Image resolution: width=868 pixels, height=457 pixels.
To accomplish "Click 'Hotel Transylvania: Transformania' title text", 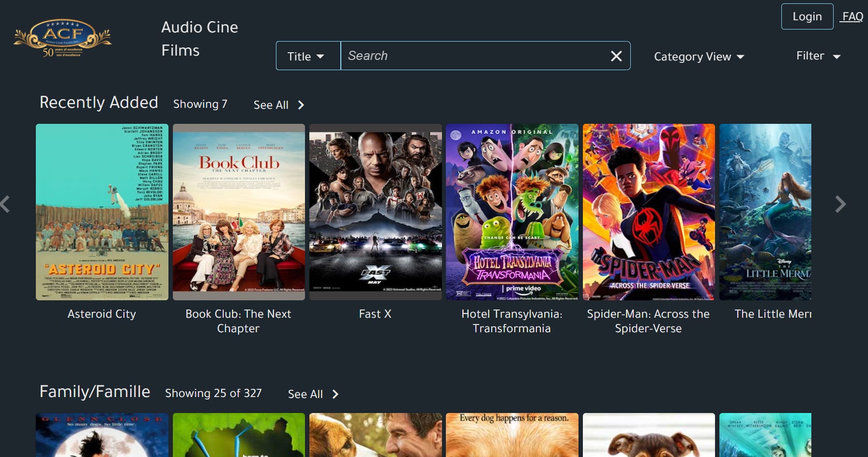I will (x=512, y=321).
